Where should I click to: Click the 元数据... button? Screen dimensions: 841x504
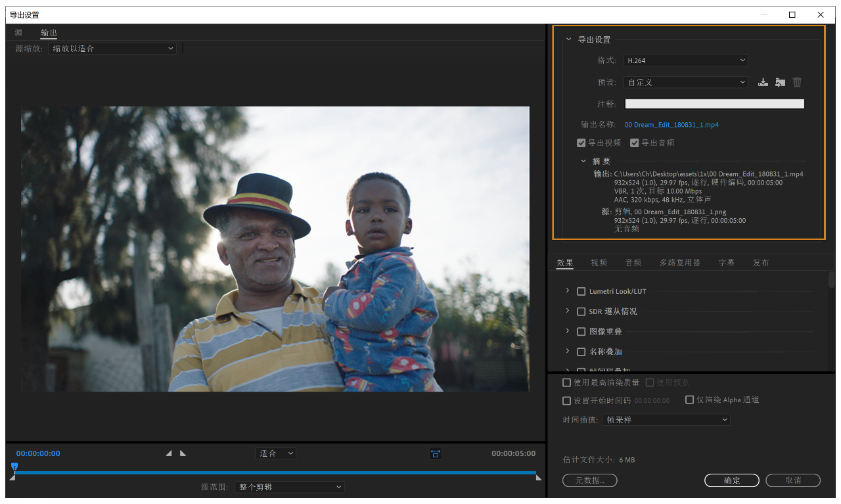[590, 480]
